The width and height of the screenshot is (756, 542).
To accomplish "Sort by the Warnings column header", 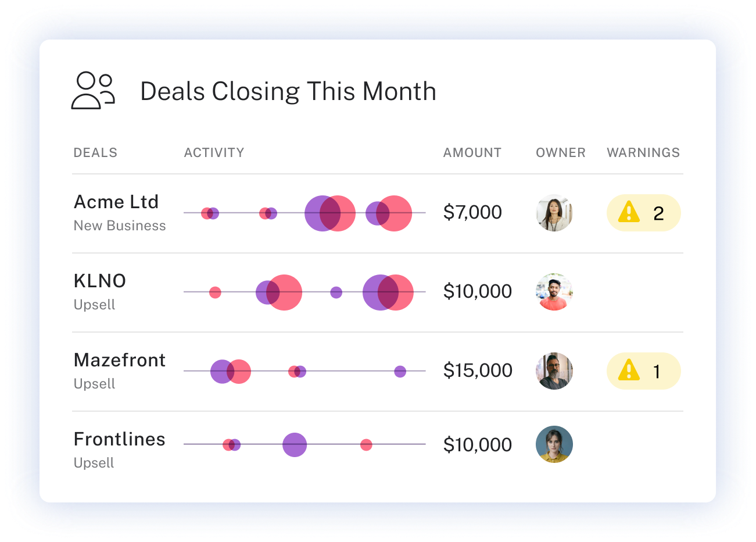I will [x=643, y=152].
